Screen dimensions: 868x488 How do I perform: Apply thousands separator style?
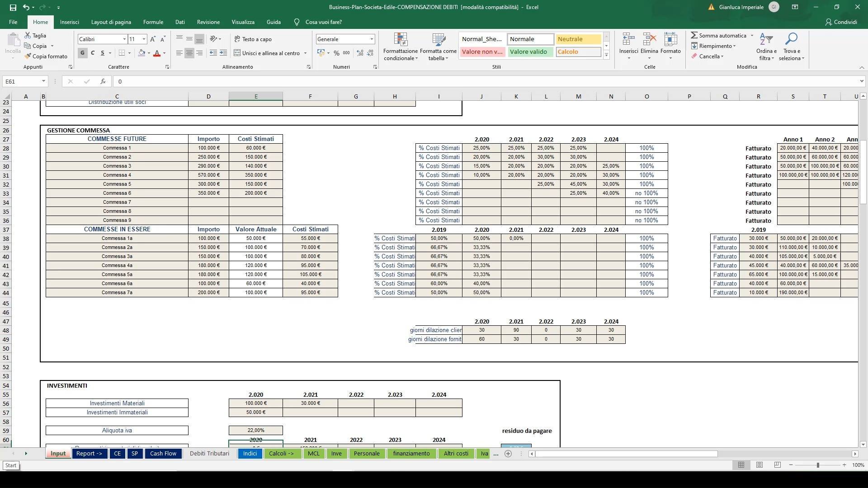(346, 53)
